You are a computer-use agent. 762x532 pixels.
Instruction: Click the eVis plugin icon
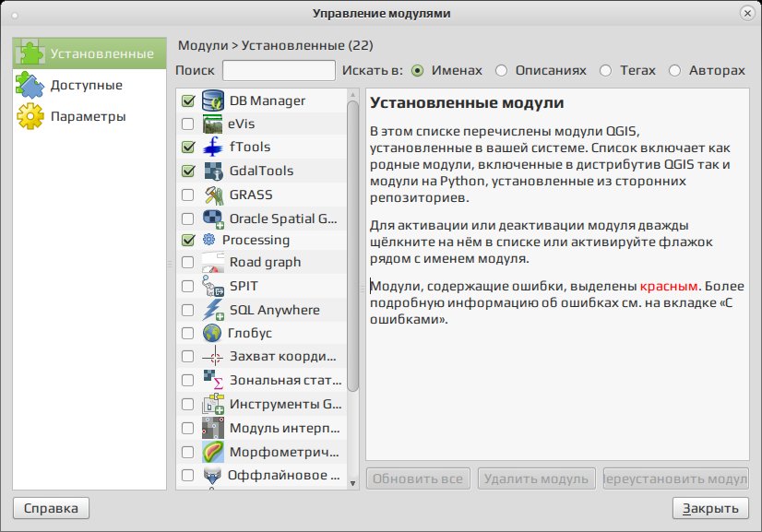pyautogui.click(x=212, y=124)
